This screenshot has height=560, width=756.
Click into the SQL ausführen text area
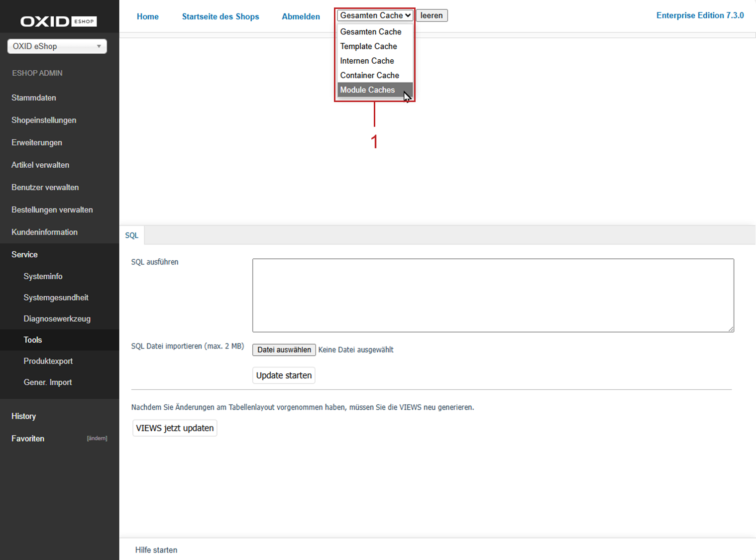[493, 295]
